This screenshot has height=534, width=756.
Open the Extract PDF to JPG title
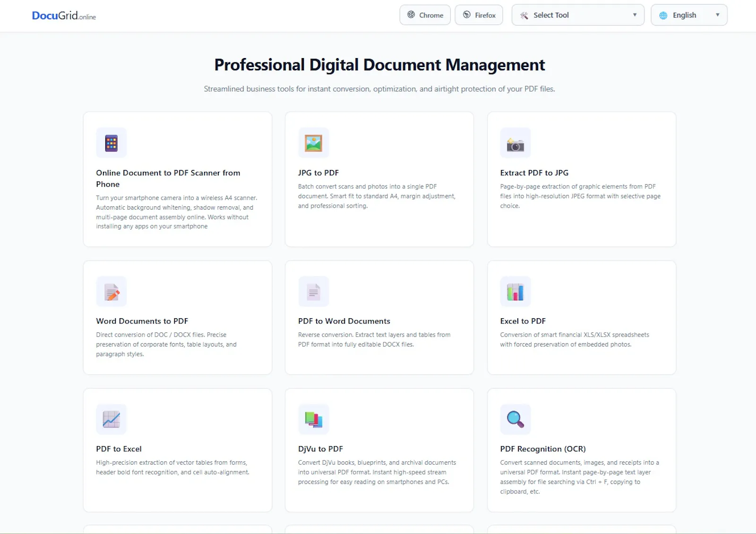tap(534, 173)
